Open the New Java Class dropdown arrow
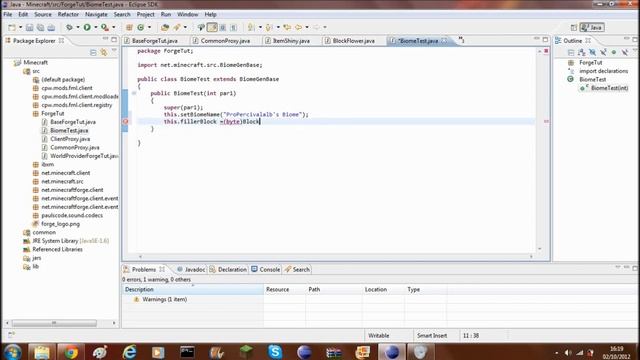 (149, 27)
